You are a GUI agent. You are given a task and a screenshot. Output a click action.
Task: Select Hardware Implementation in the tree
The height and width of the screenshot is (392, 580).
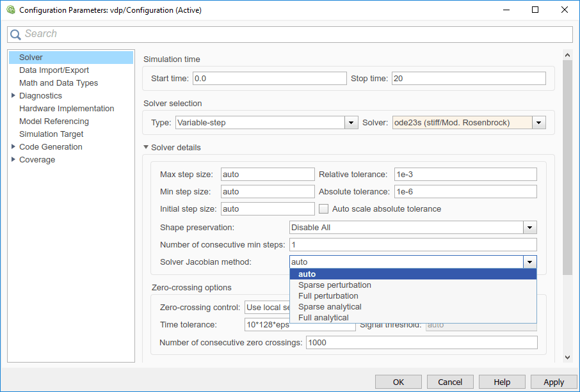point(67,109)
